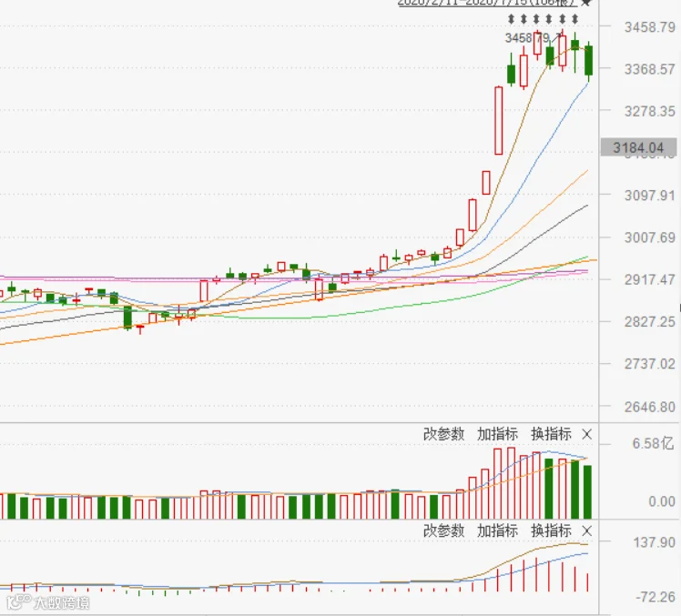Click 改参数 in the MACD panel
Screen dimensions: 681x616
point(444,530)
